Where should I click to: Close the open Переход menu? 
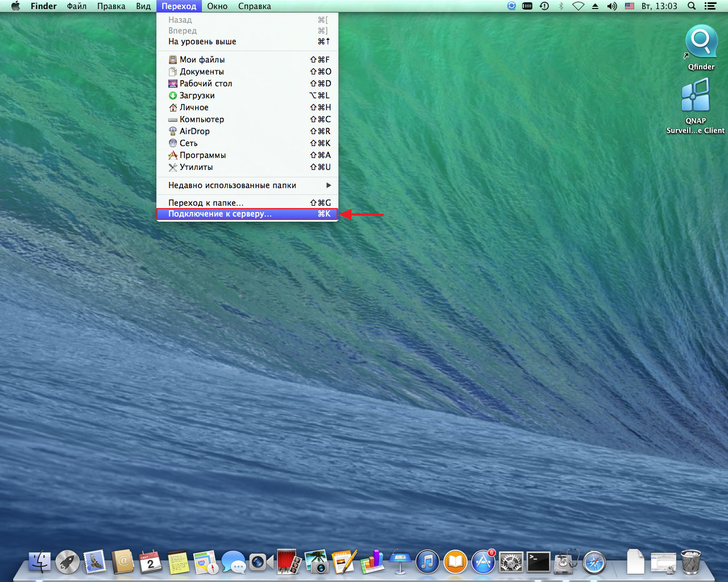pos(179,6)
